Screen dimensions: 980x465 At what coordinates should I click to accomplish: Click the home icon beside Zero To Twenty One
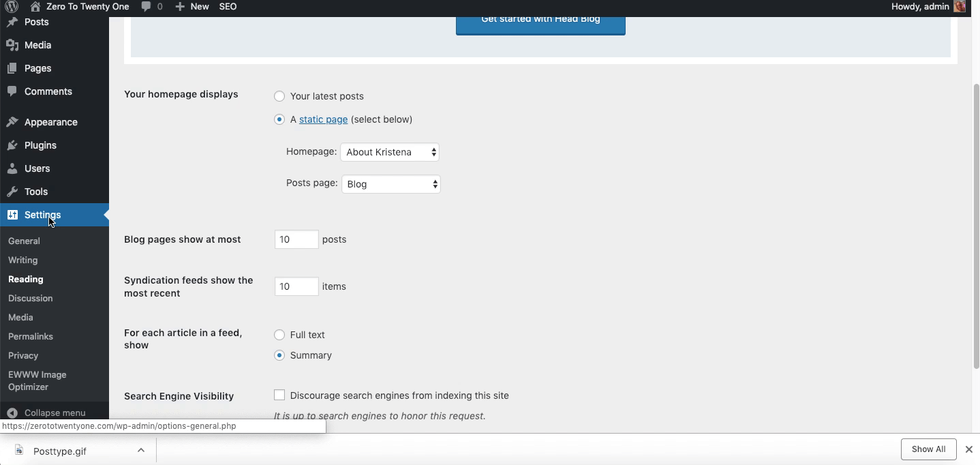[x=35, y=7]
